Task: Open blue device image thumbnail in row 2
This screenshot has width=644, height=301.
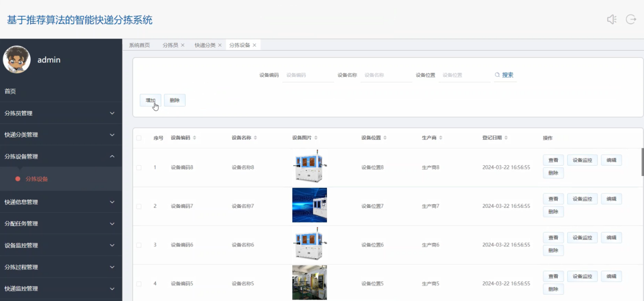Action: pyautogui.click(x=310, y=205)
